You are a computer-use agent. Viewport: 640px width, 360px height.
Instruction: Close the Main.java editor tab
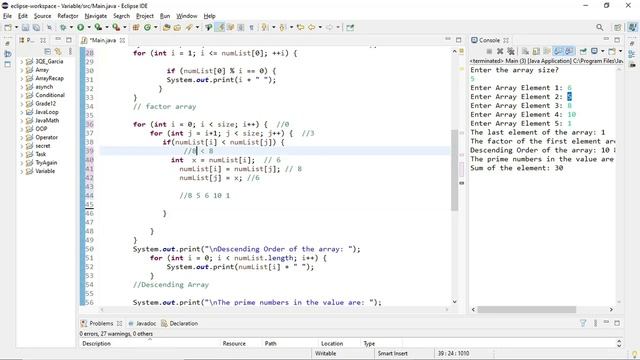(122, 40)
